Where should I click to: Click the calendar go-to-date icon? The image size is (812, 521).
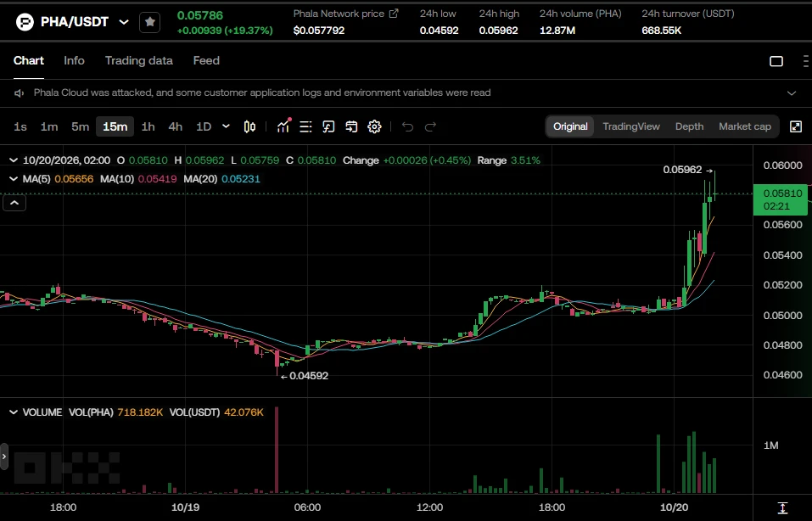(x=351, y=127)
